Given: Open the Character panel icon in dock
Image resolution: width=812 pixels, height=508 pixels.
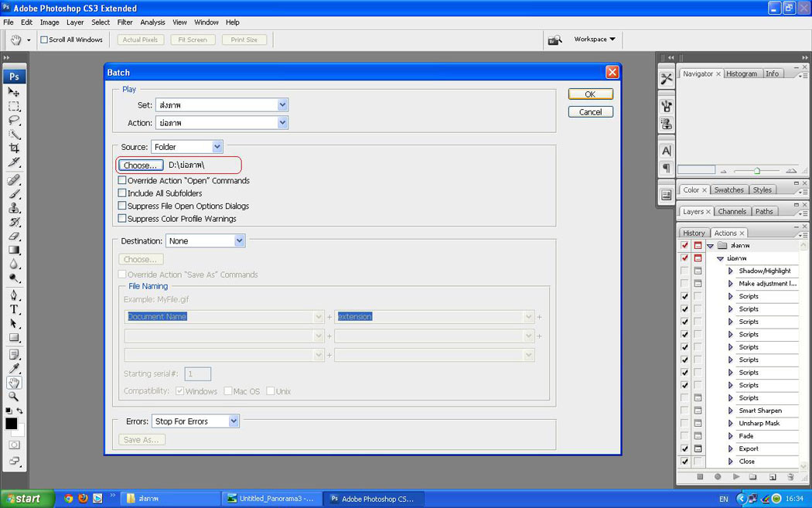Looking at the screenshot, I should coord(666,151).
